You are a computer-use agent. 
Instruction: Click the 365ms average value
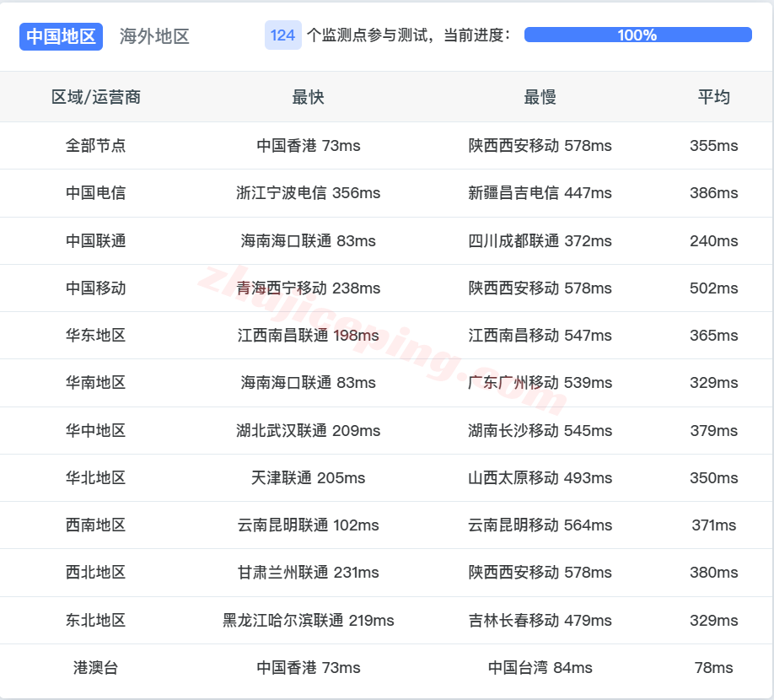pos(714,336)
